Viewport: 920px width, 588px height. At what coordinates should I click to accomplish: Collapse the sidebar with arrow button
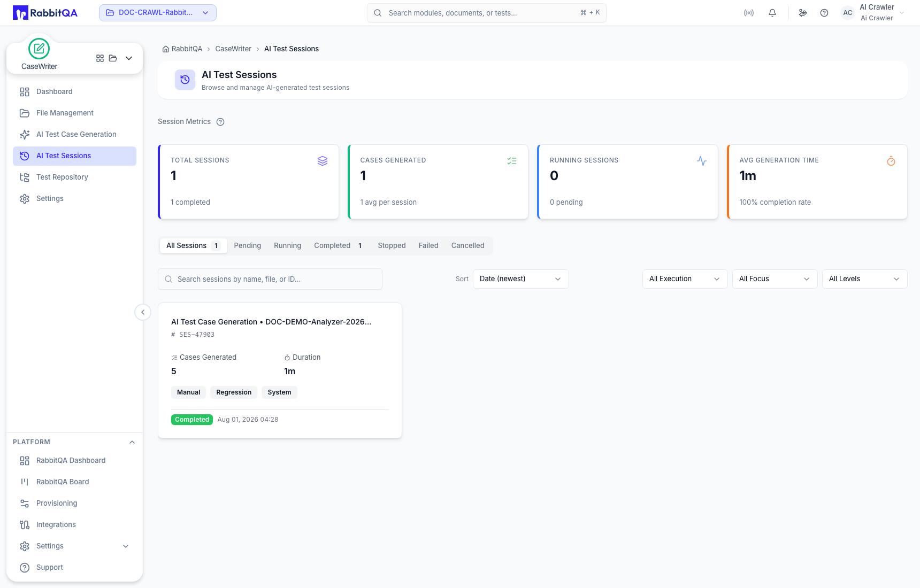143,312
